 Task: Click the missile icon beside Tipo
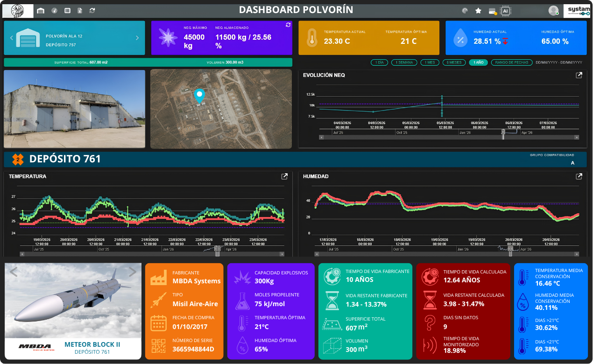click(159, 300)
